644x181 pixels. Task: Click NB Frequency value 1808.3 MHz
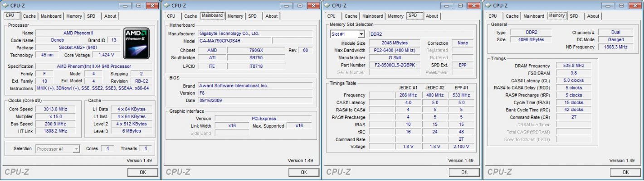(616, 47)
